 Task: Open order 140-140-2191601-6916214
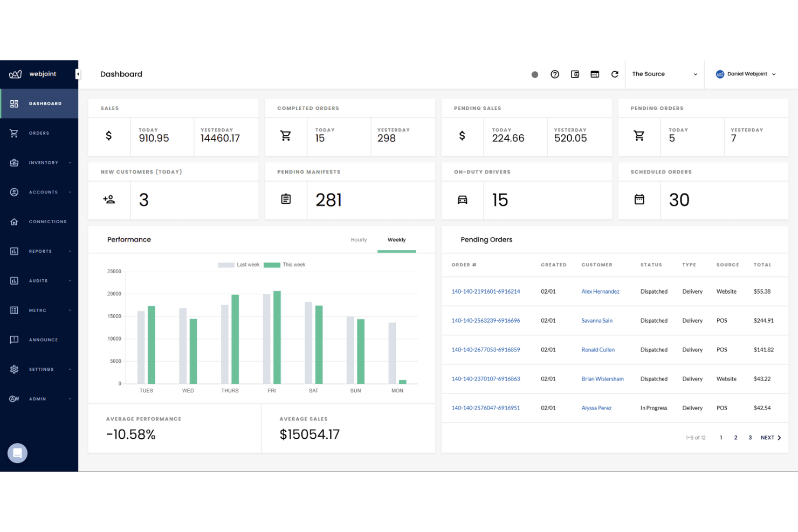[486, 292]
